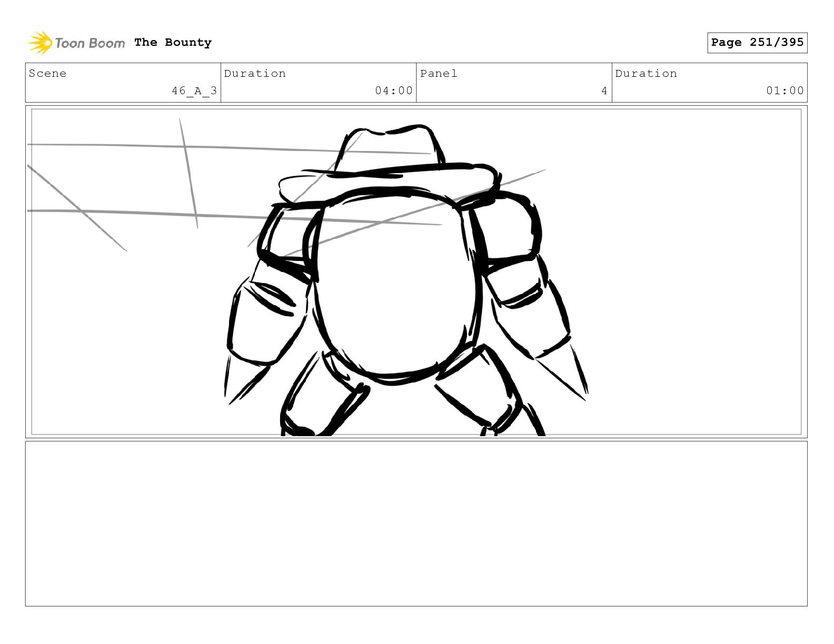Select the title text 'The Bounty'
834x644 pixels.
tap(173, 43)
